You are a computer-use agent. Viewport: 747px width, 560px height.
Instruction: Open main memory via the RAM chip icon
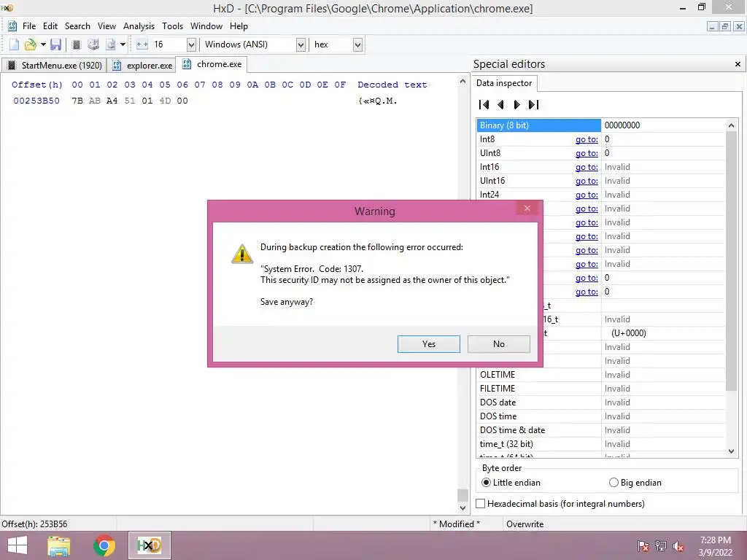(76, 44)
